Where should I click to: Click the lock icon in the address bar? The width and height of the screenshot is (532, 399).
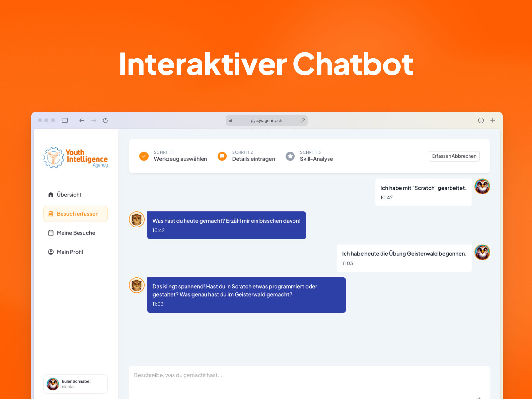click(x=231, y=120)
